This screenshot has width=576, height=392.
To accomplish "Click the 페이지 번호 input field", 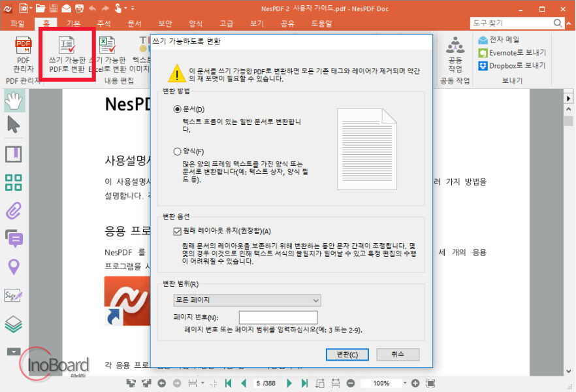I will [278, 318].
